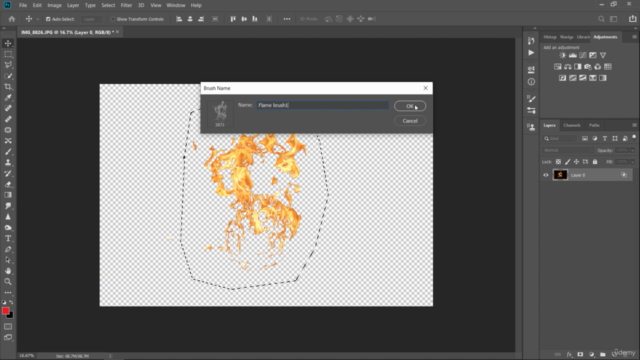Select the Eyedropper tool
Image resolution: width=640 pixels, height=360 pixels.
pyautogui.click(x=8, y=98)
